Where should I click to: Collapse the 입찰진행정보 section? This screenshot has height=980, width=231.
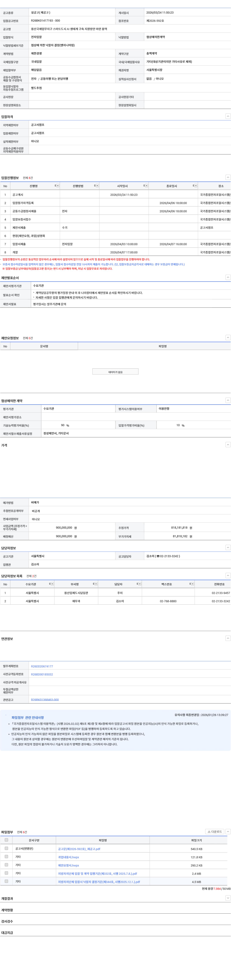coord(228,177)
